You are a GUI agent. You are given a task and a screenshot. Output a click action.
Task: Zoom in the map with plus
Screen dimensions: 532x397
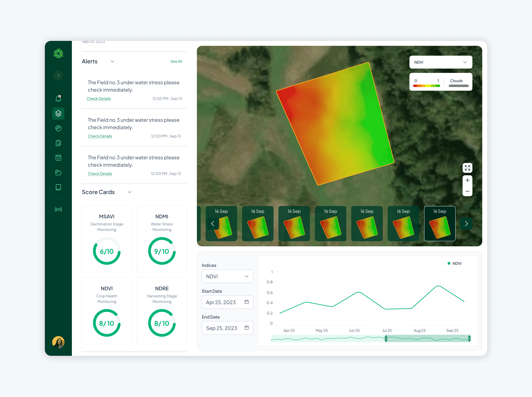click(467, 180)
